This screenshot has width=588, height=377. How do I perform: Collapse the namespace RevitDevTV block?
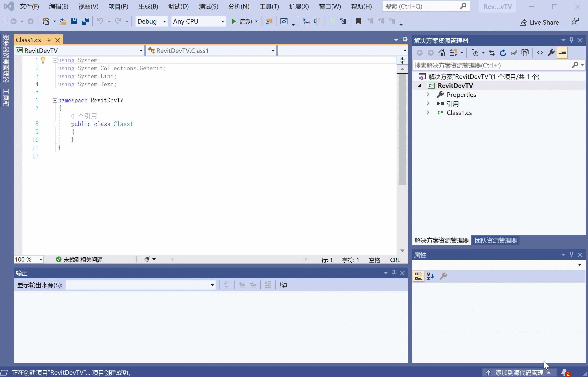point(55,100)
